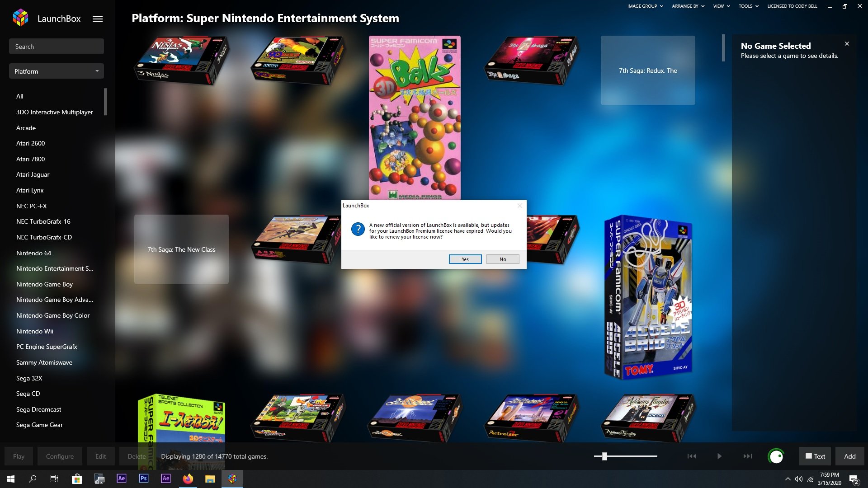Open the Tools dropdown menu
This screenshot has height=488, width=868.
(x=749, y=6)
